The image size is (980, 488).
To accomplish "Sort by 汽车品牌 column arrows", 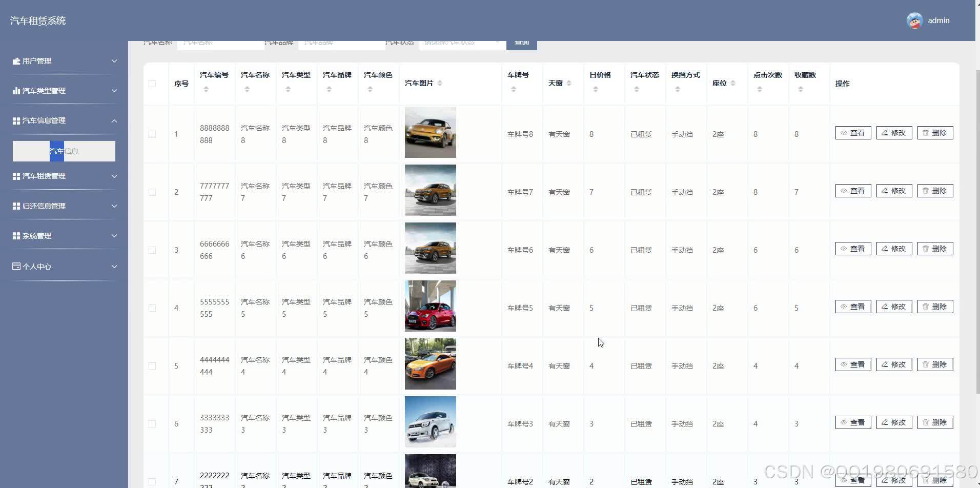I will click(329, 89).
